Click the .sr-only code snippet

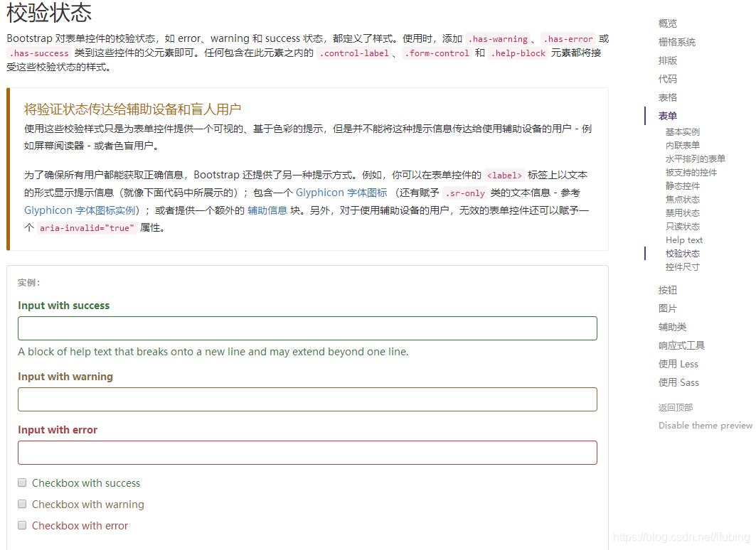465,193
